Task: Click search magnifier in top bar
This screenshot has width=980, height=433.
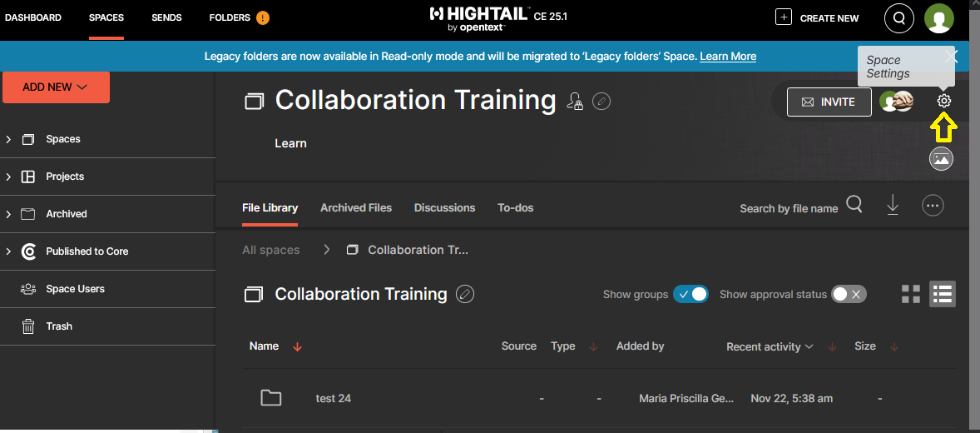Action: pyautogui.click(x=898, y=17)
